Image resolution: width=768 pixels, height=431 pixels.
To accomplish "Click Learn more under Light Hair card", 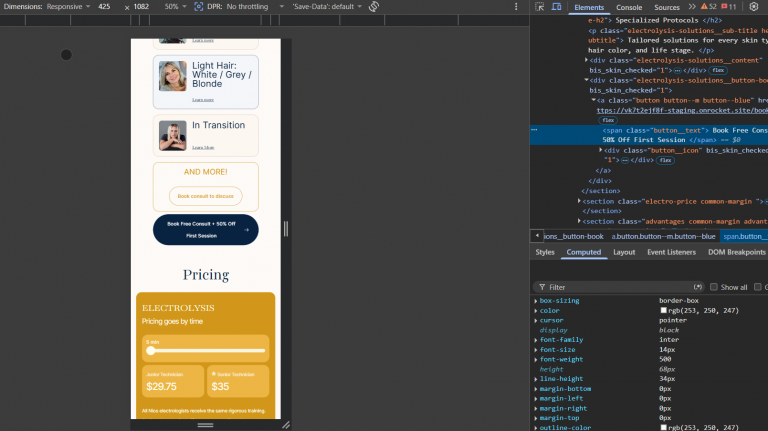I will [x=203, y=100].
